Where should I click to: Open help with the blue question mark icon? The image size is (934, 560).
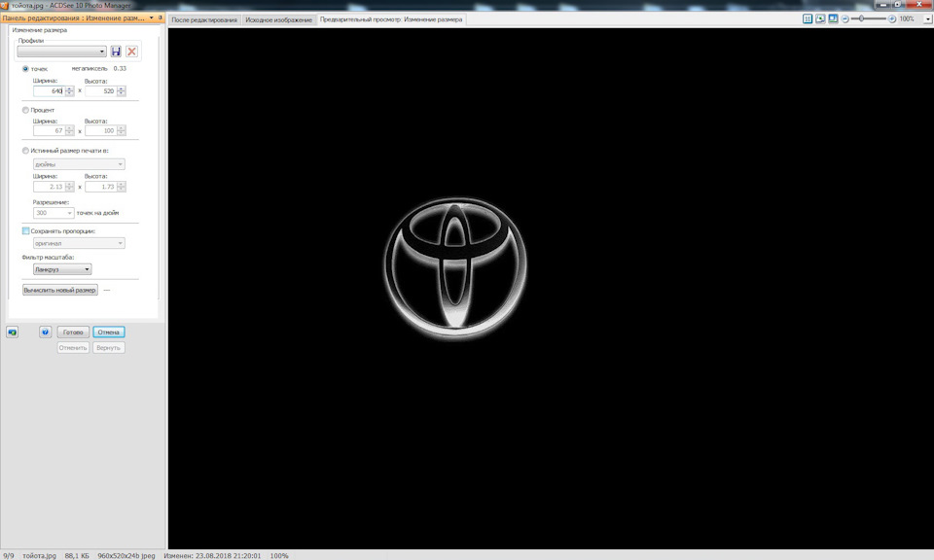46,332
